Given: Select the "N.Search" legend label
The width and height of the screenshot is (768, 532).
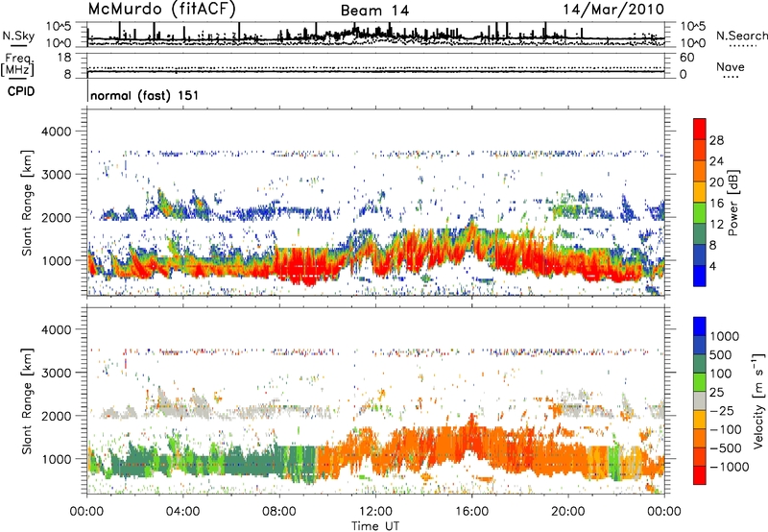Looking at the screenshot, I should tap(741, 36).
